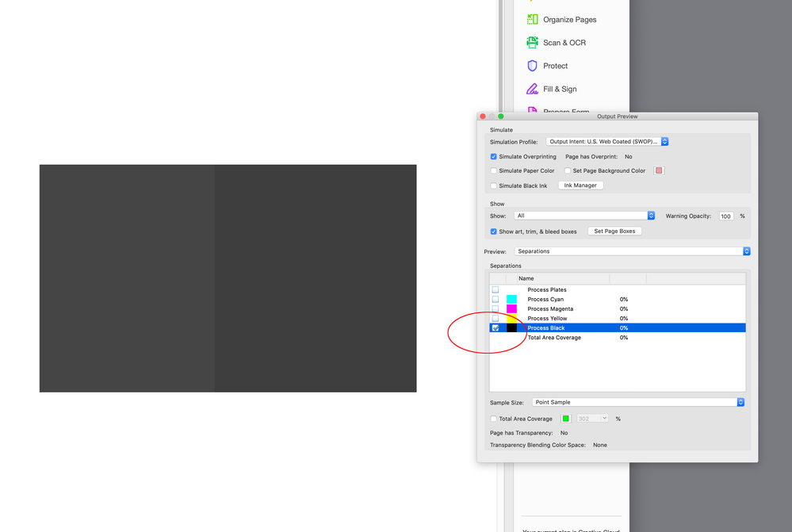Click the Set Page Boxes button
Viewport: 792px width, 532px height.
point(614,231)
